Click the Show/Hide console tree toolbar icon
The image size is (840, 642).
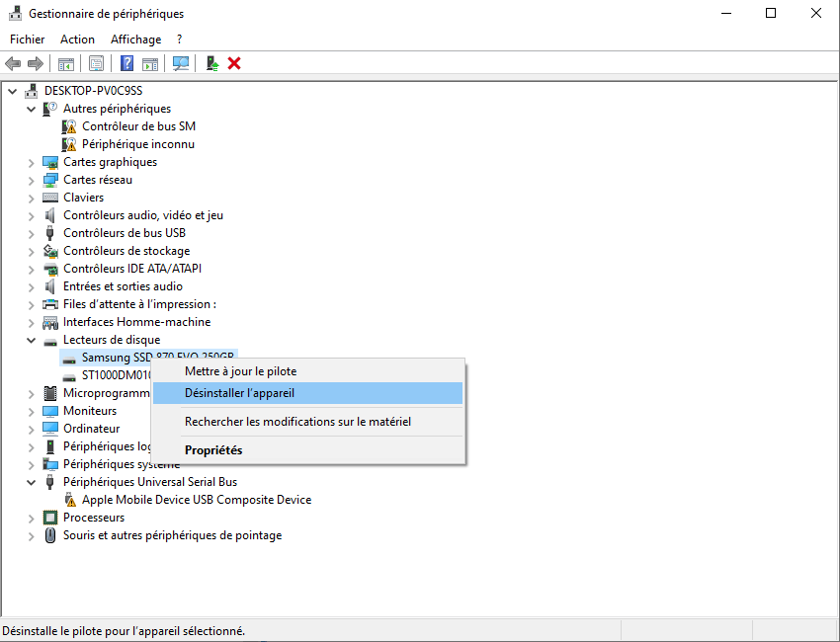tap(65, 63)
